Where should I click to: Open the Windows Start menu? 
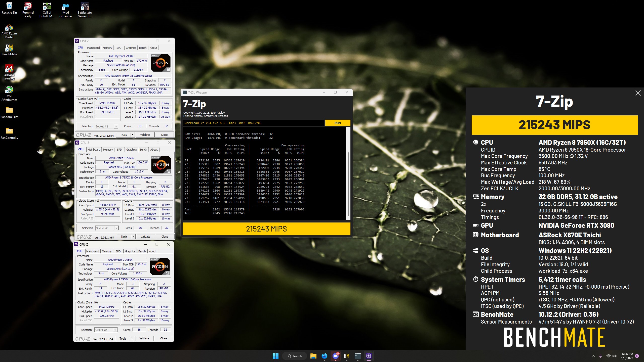275,356
